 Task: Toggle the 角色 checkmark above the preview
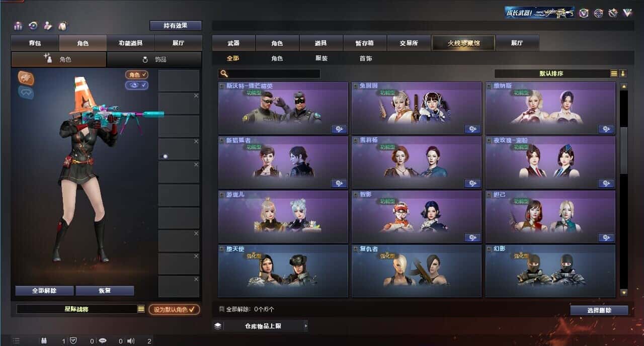coord(137,75)
